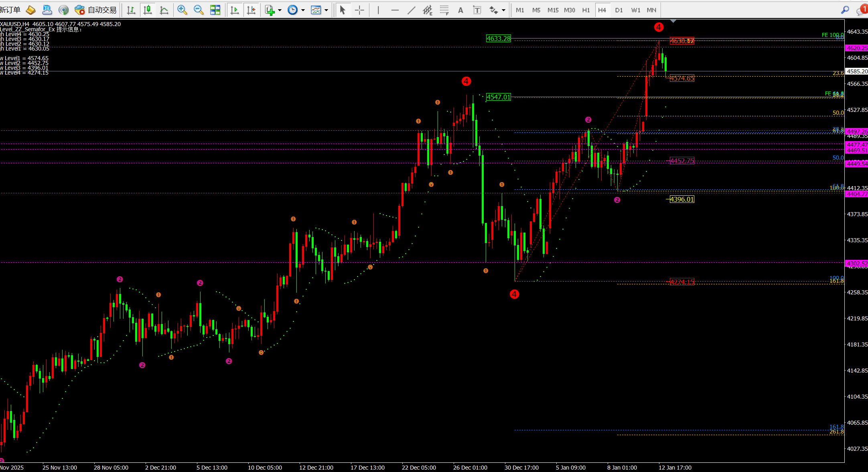Screen dimensions: 868x472
Task: Tile chart windows icon
Action: [215, 10]
